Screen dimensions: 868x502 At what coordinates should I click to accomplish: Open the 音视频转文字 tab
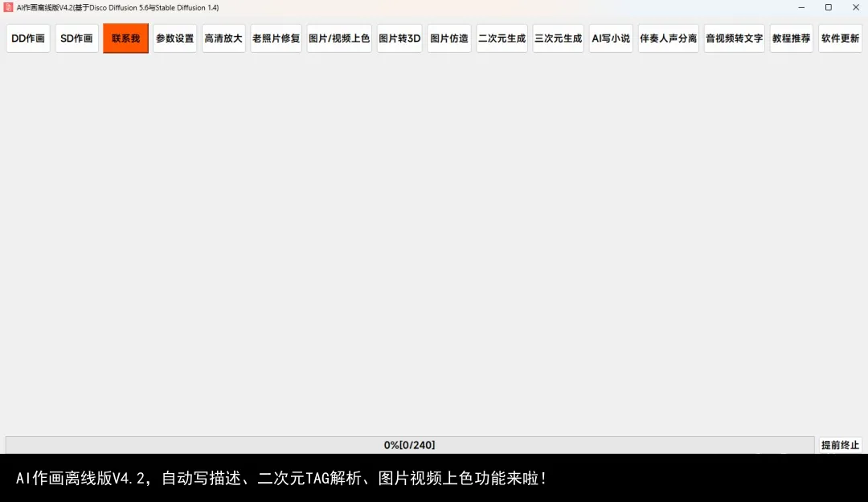(735, 39)
